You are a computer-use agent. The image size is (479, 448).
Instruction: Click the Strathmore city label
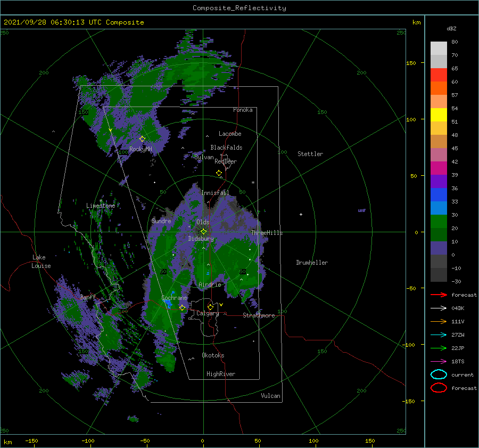click(259, 315)
